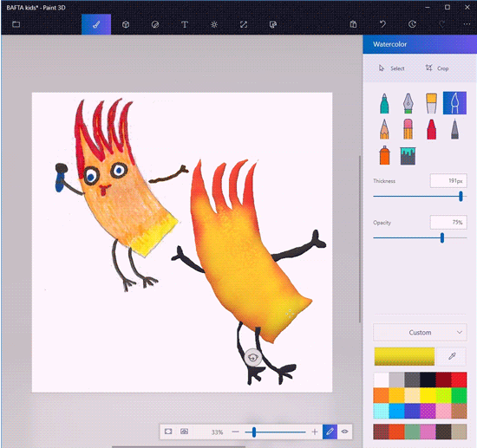The height and width of the screenshot is (448, 477).
Task: Open the more options ellipsis menu
Action: click(467, 24)
